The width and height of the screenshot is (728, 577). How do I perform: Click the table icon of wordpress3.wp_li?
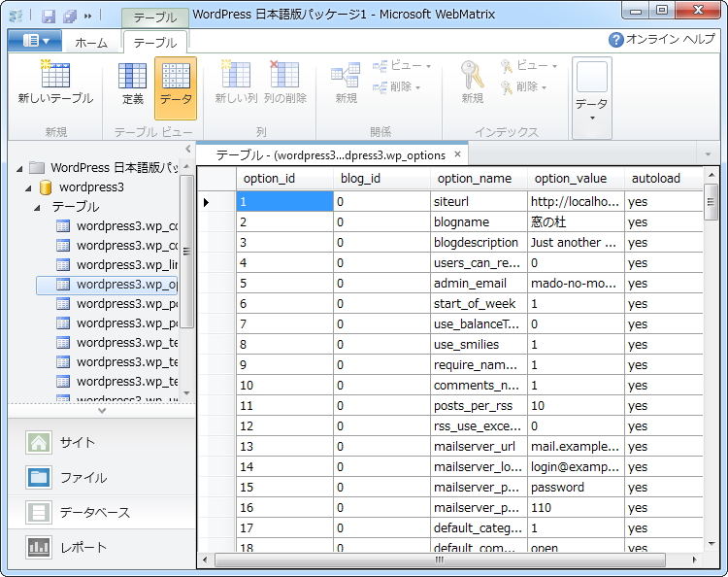63,265
